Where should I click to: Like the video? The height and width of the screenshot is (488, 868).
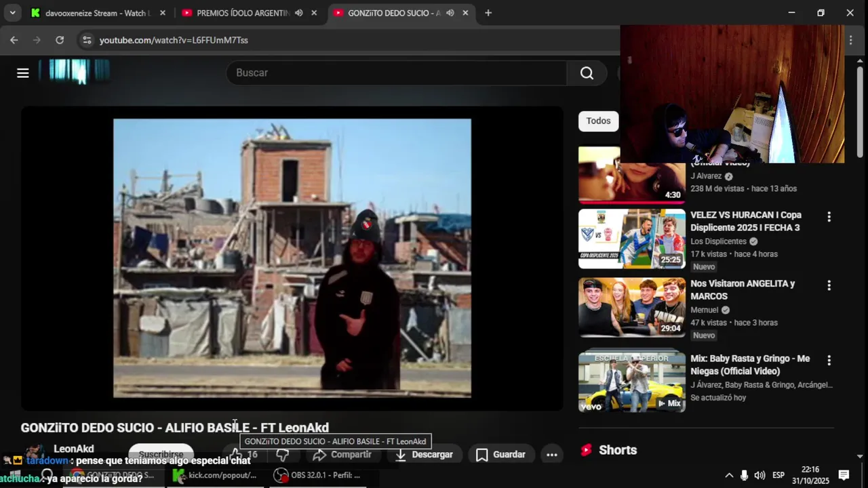click(x=244, y=455)
